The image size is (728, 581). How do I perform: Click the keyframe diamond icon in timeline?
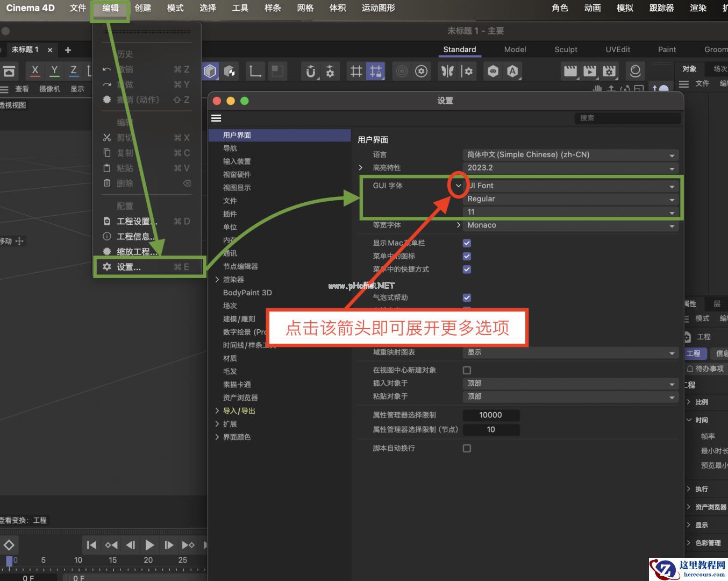[9, 545]
